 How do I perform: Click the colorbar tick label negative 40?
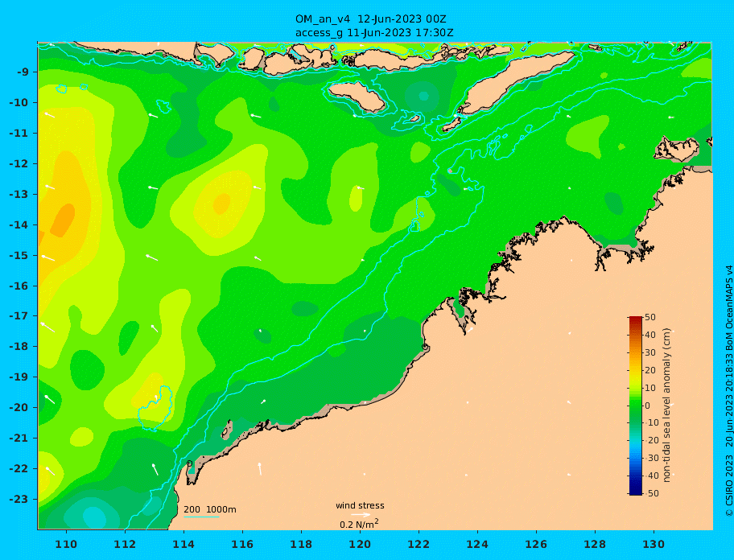pos(650,476)
